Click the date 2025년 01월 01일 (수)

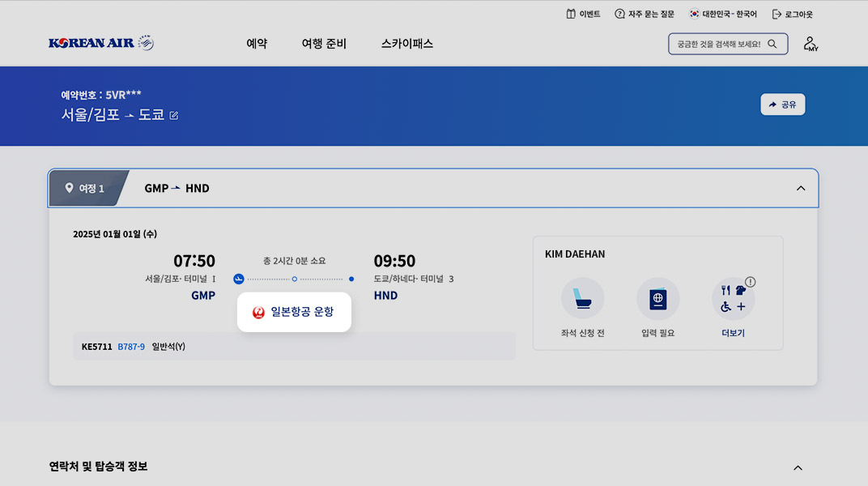[115, 234]
